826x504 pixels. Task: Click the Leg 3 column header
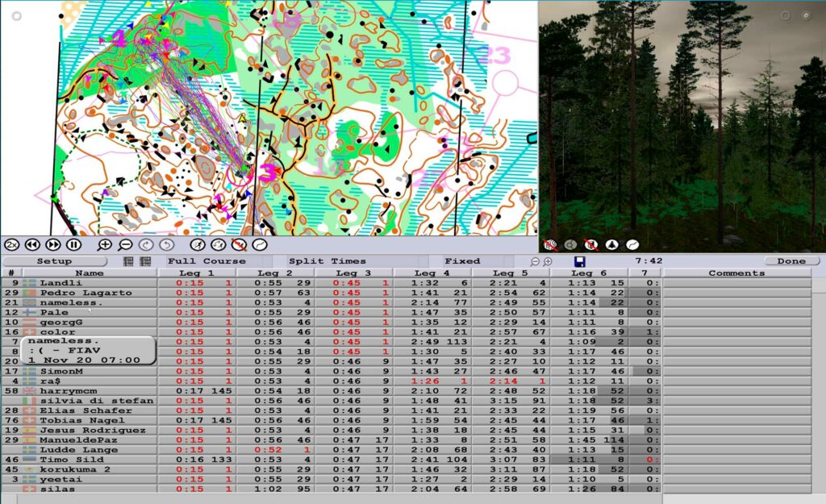353,273
